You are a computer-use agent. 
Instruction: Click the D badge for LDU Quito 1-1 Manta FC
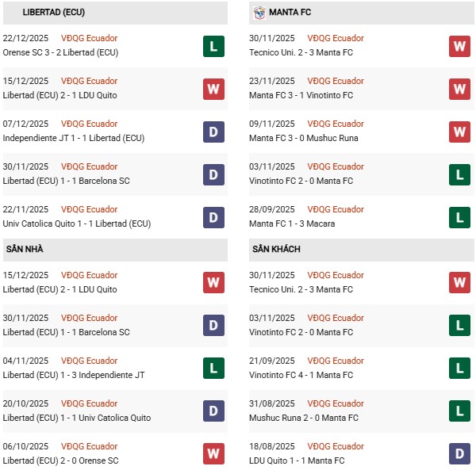click(459, 454)
